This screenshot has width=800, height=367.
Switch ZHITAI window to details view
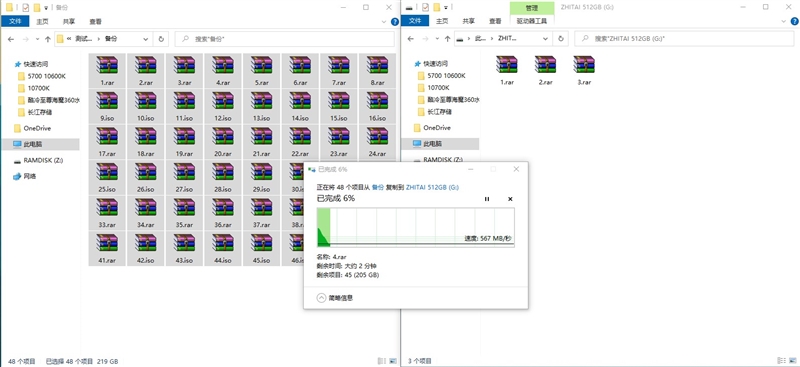tap(781, 361)
